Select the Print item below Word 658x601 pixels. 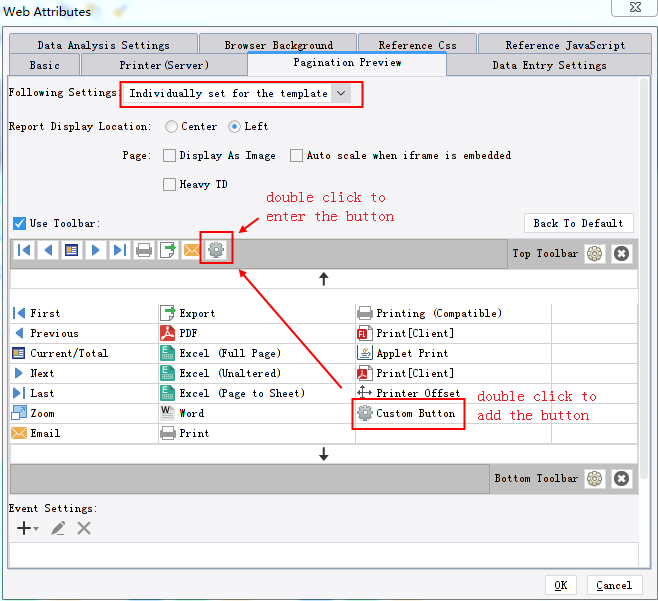click(x=257, y=433)
